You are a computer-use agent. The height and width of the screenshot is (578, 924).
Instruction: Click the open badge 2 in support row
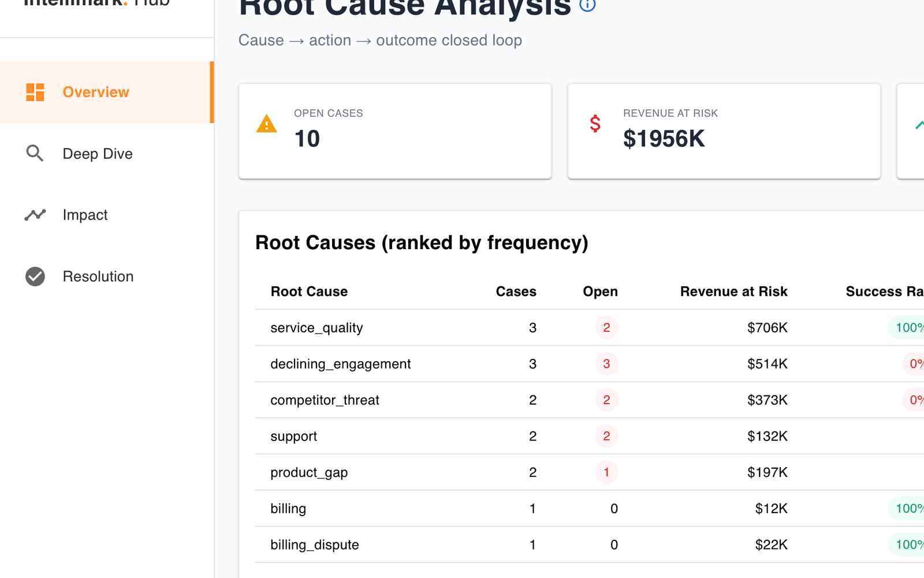click(606, 436)
